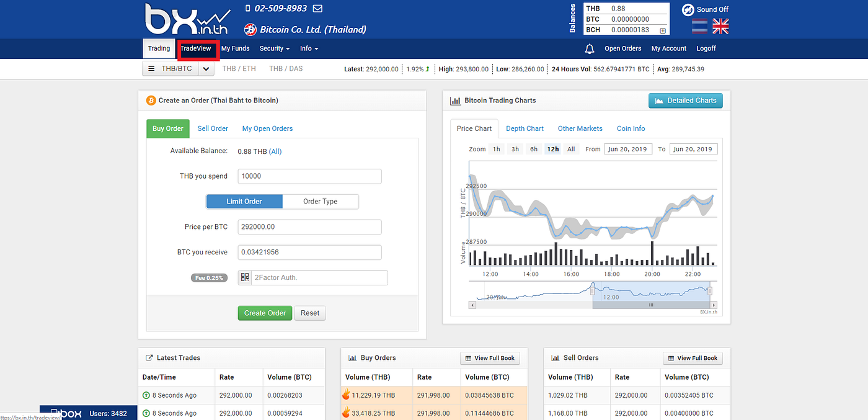
Task: Set chart zoom to 6h
Action: pos(534,149)
